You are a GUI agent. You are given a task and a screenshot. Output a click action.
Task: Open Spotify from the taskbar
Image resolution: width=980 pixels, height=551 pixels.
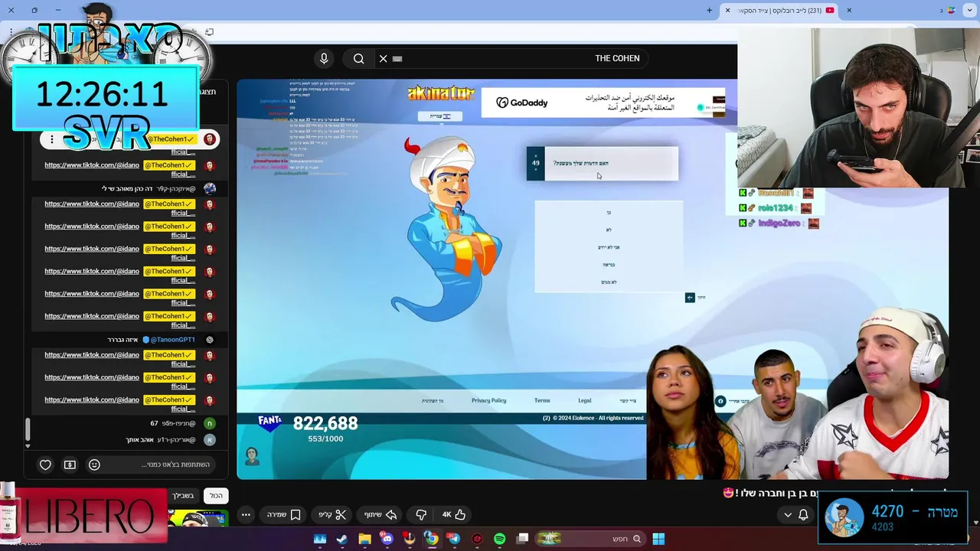click(499, 539)
